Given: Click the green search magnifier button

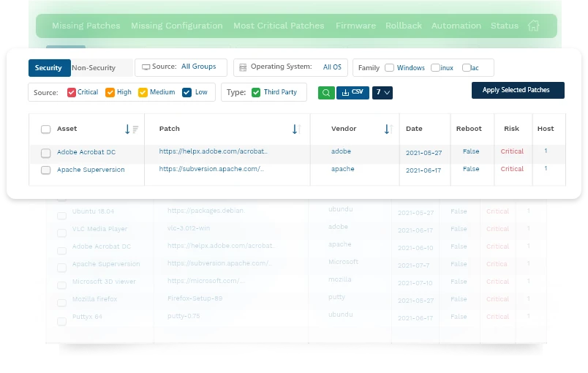Looking at the screenshot, I should [x=326, y=93].
